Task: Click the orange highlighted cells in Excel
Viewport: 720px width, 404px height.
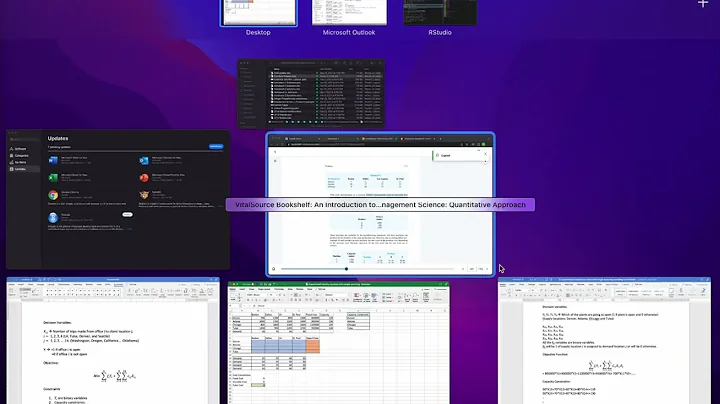Action: click(x=313, y=346)
